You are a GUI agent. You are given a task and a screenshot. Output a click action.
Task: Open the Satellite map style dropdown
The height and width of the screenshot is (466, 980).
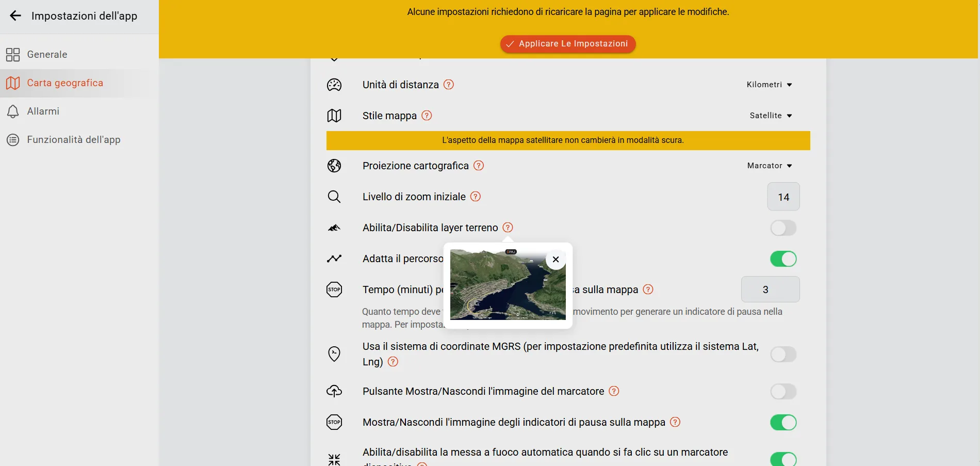click(771, 116)
